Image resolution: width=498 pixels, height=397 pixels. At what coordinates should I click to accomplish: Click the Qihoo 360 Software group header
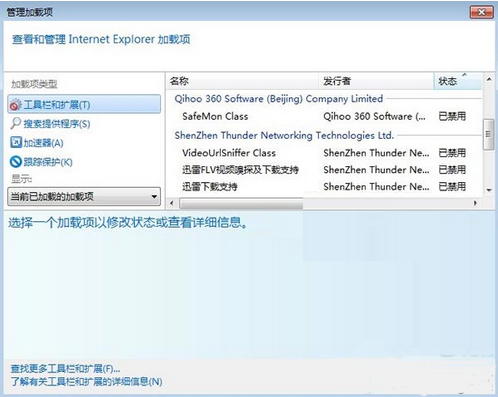click(279, 99)
